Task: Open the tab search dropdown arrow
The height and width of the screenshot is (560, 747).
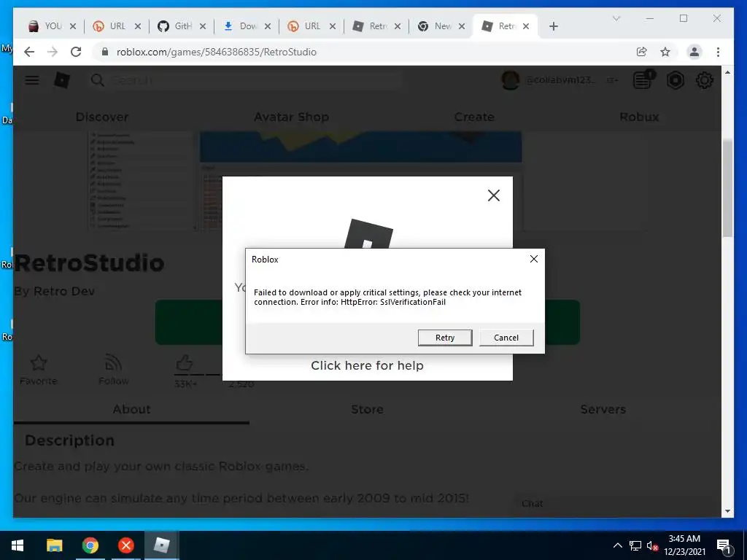Action: point(616,18)
